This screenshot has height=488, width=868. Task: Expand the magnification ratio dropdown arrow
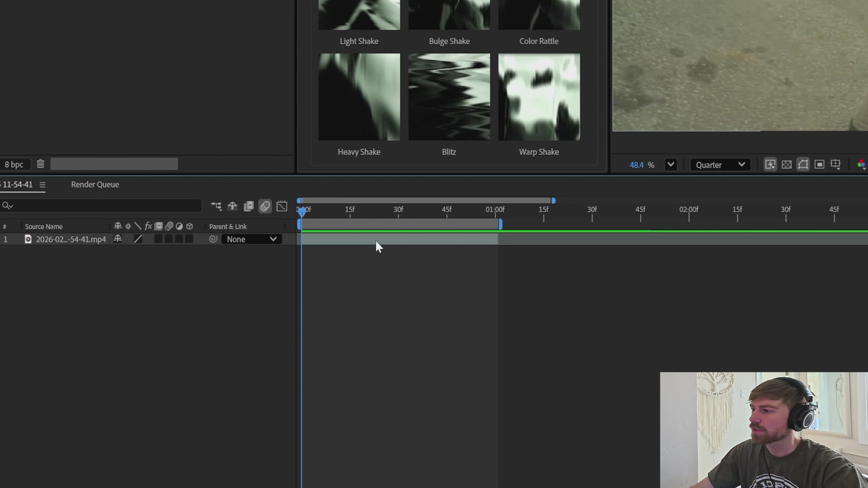pyautogui.click(x=670, y=165)
